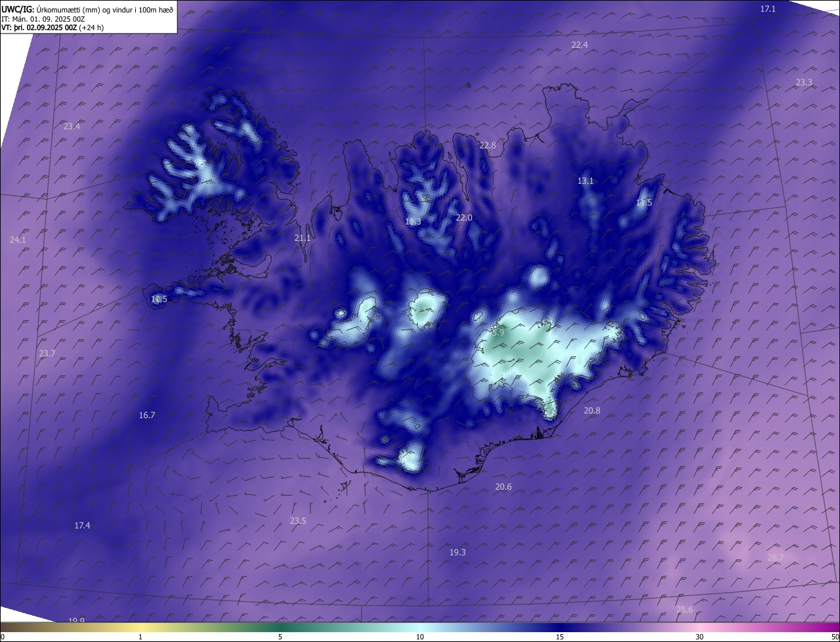Screen dimensions: 840x642
Task: Click the 23.5 value label
Action: [x=298, y=521]
